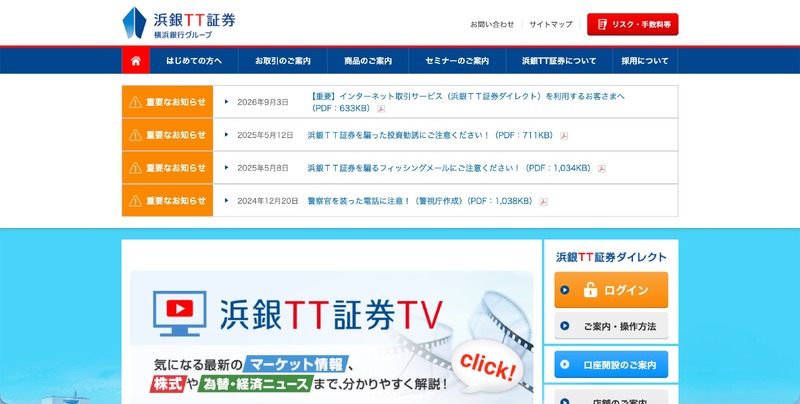Viewport: 800px width, 404px height.
Task: Click document icon on リスク・手数料等 button
Action: [x=603, y=24]
